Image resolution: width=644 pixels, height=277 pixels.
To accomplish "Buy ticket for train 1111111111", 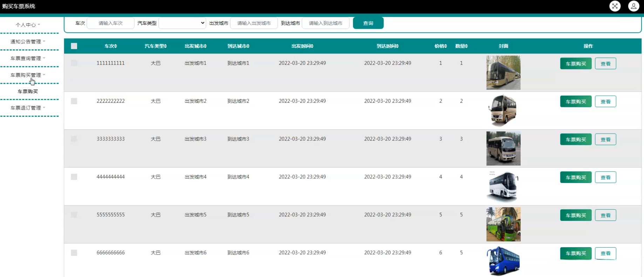I will point(576,63).
